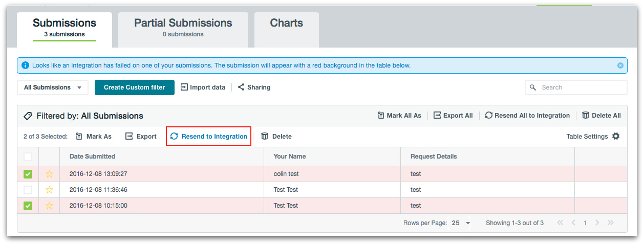Click Resend All to Integration
The image size is (644, 245).
[527, 116]
